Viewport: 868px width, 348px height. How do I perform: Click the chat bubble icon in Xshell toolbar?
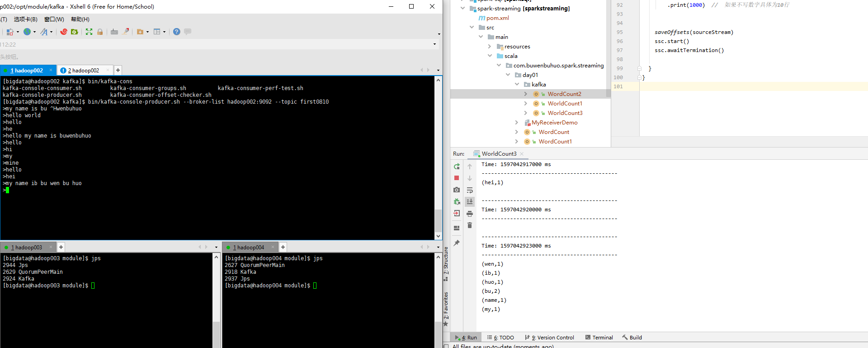188,32
